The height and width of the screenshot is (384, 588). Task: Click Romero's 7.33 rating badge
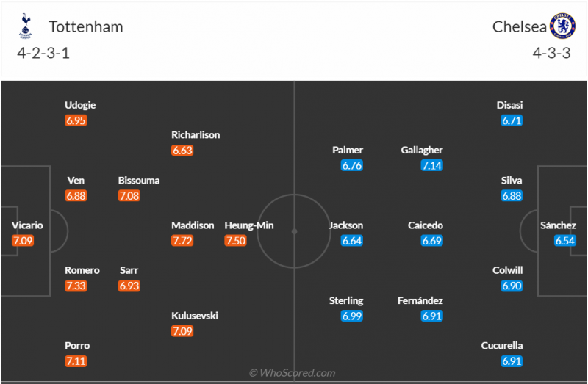pyautogui.click(x=76, y=286)
